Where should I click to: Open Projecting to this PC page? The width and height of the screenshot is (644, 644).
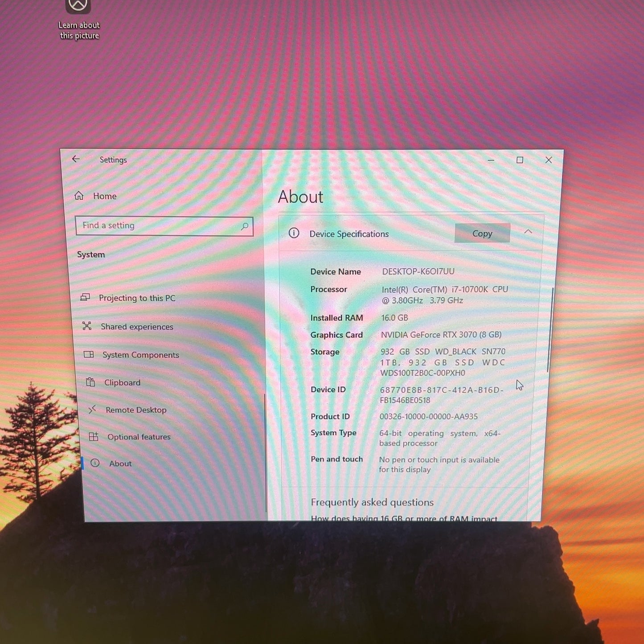pos(137,298)
